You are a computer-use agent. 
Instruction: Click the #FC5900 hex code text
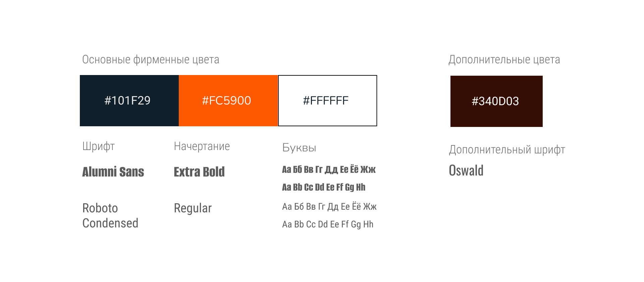[x=226, y=100]
